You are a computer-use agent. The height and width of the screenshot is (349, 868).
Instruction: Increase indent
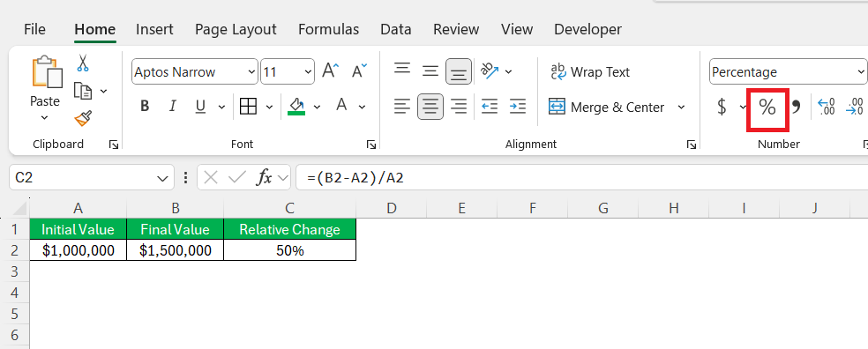pyautogui.click(x=518, y=106)
